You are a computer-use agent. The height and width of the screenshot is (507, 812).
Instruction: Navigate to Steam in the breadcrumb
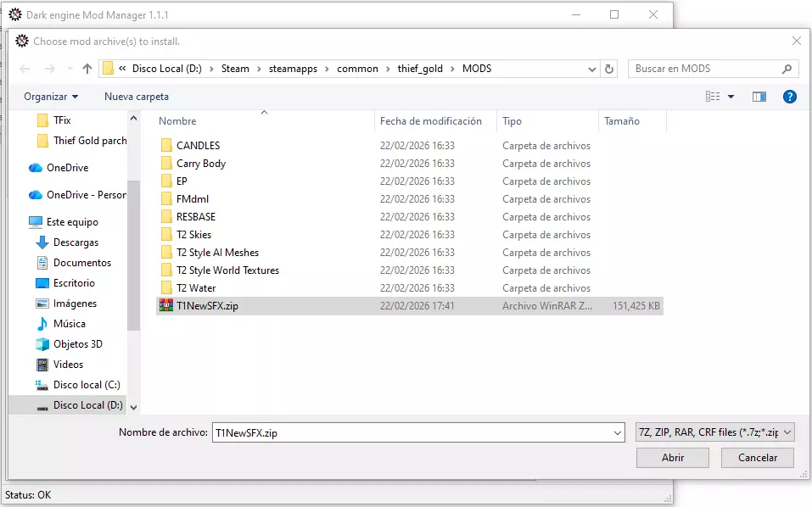point(235,69)
